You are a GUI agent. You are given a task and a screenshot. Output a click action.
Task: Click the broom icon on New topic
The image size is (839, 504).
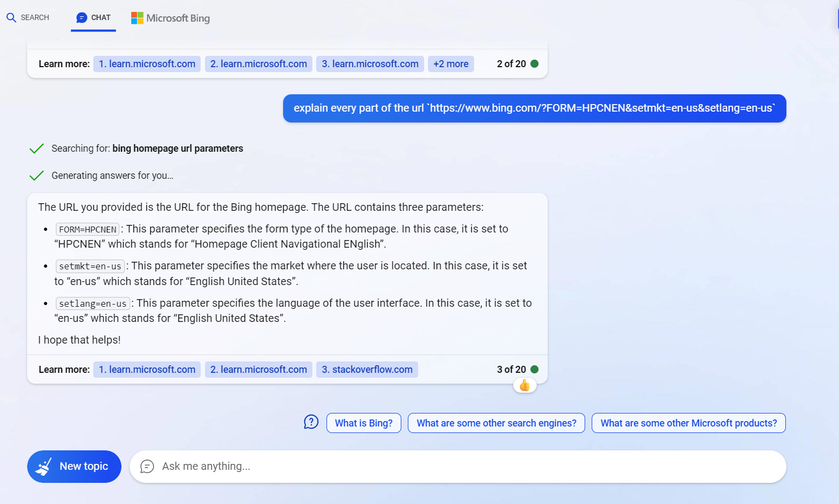click(44, 466)
